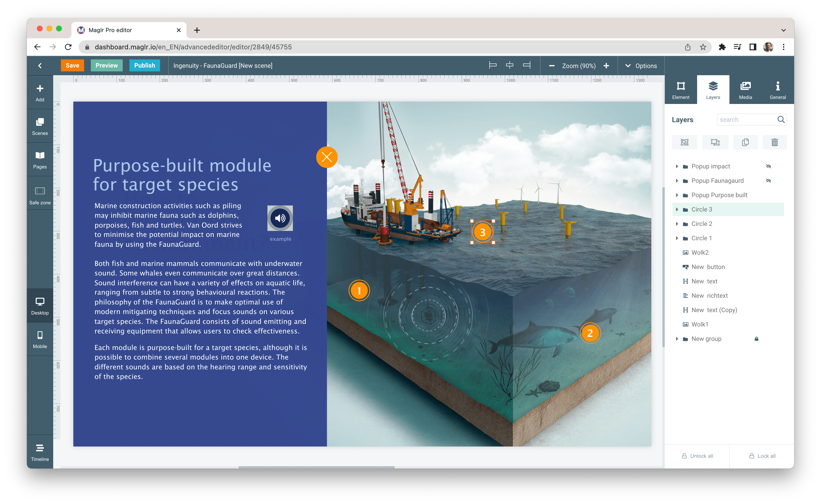821x504 pixels.
Task: Click the align center icon
Action: pos(509,65)
